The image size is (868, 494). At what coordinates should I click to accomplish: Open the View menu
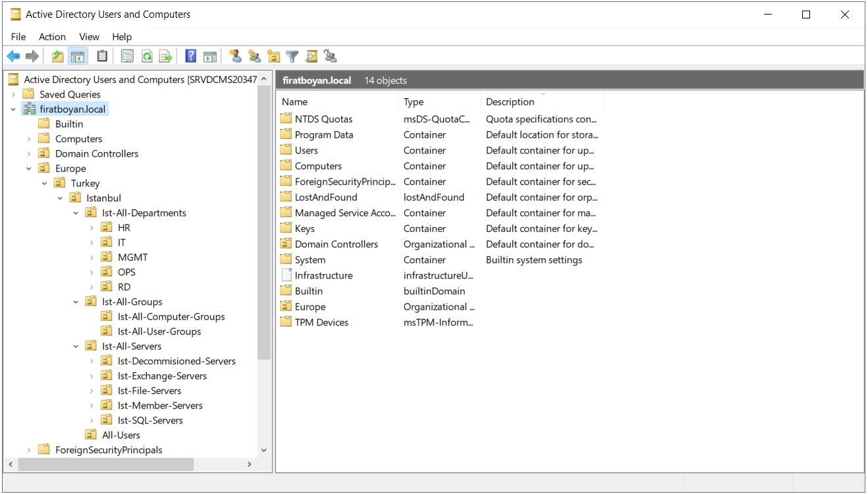pyautogui.click(x=89, y=37)
